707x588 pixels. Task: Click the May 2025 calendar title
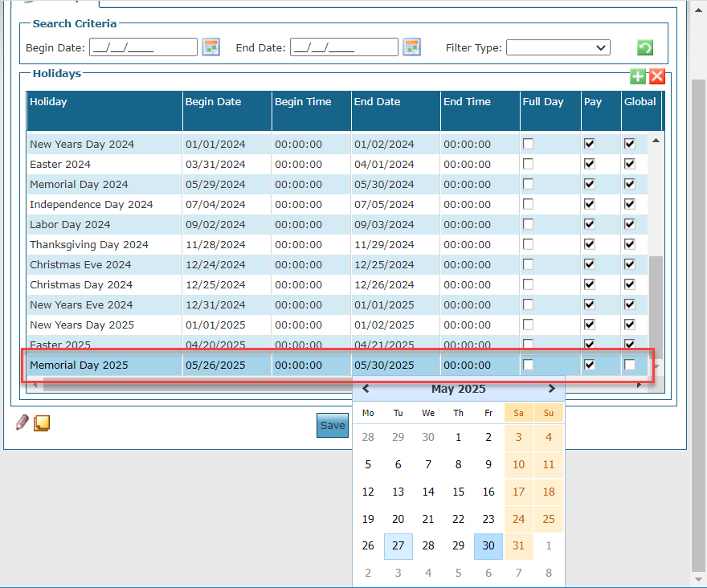[458, 390]
